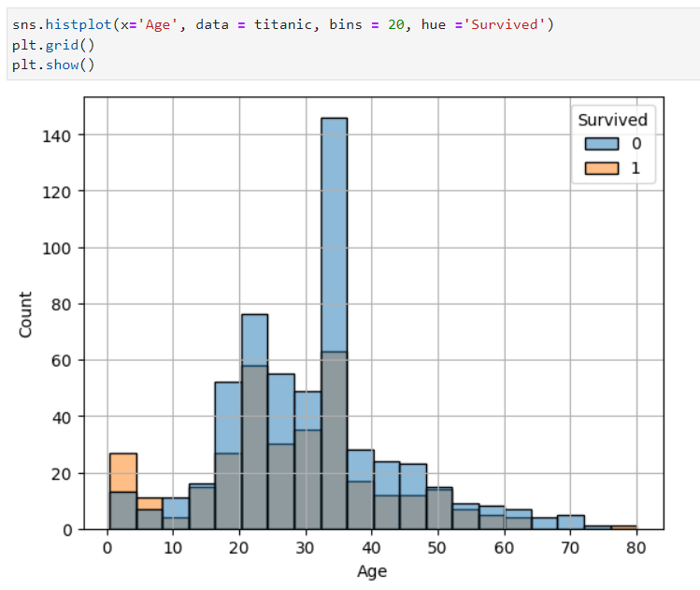The height and width of the screenshot is (590, 700).
Task: Click the x-axis tick label 80
Action: pyautogui.click(x=636, y=548)
